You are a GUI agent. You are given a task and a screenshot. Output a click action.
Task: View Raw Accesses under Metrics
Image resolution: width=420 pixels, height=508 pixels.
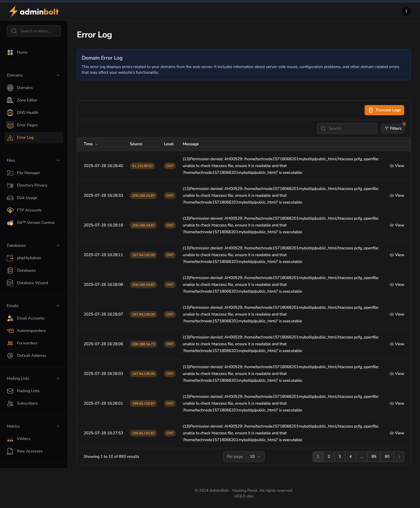(30, 451)
